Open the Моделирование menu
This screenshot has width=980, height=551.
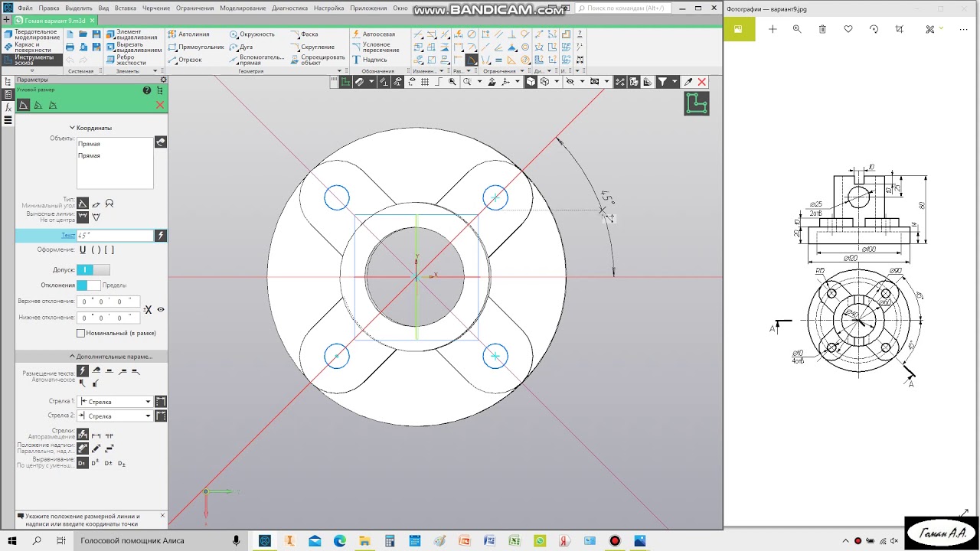pyautogui.click(x=243, y=8)
